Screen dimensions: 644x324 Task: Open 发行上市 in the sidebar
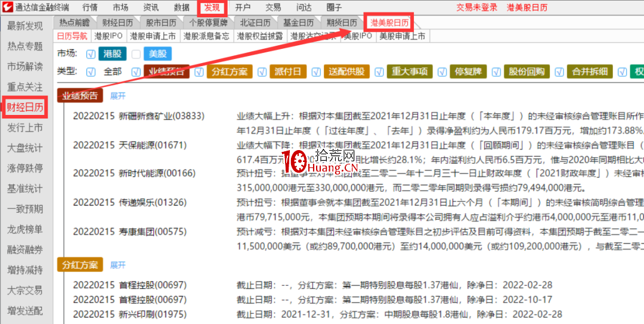pyautogui.click(x=25, y=128)
